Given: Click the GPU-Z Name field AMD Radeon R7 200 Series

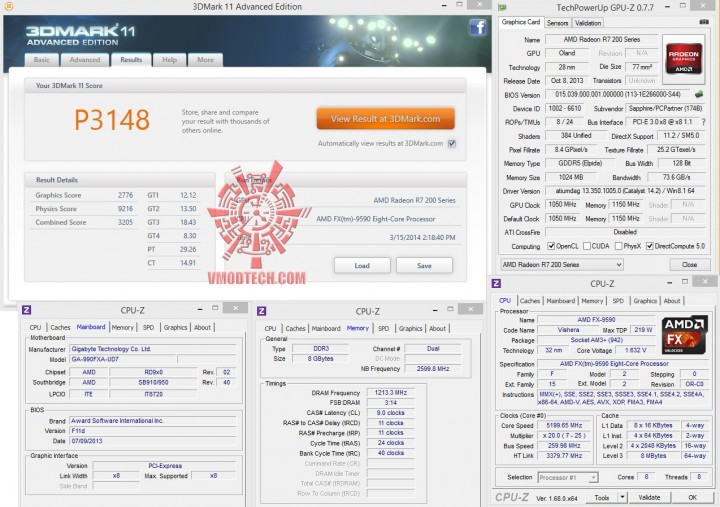Looking at the screenshot, I should 602,39.
